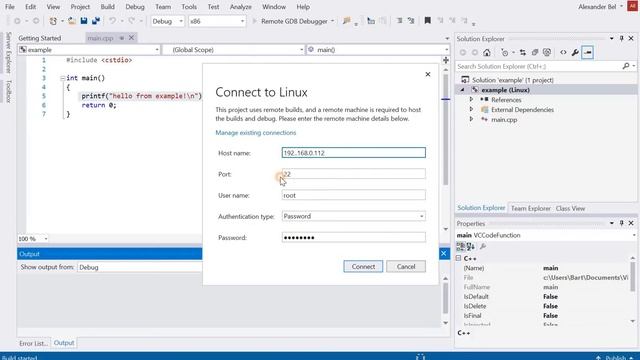Collapse the example (Linux) project node
Image resolution: width=640 pixels, height=360 pixels.
click(x=463, y=90)
